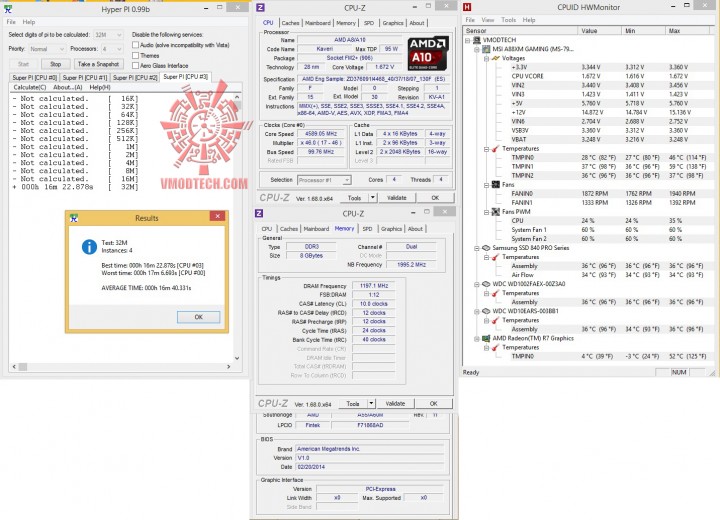Click the info icon in Results dialog
Screen dimensions: 720x520
(x=89, y=247)
